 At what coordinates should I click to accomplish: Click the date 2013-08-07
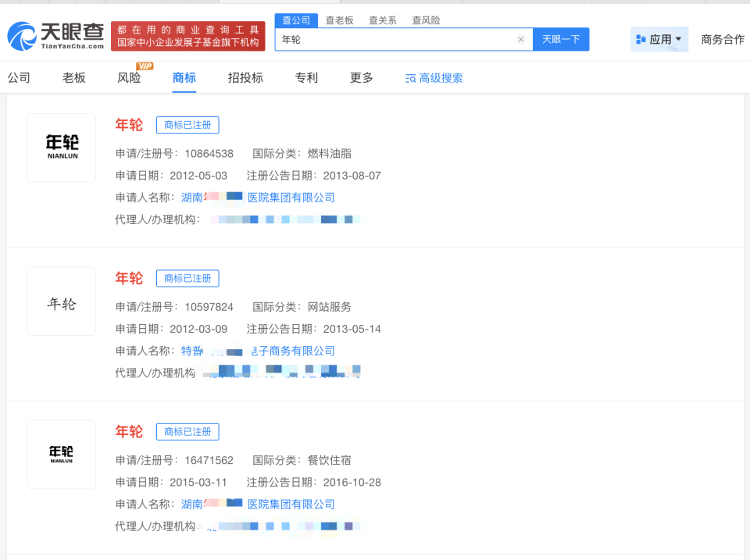coord(352,176)
